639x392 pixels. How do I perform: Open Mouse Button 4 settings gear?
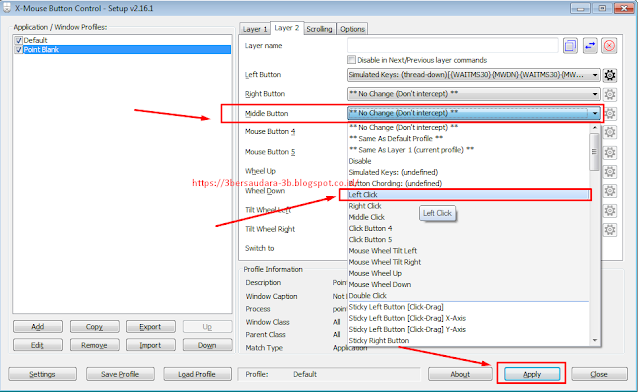[610, 132]
